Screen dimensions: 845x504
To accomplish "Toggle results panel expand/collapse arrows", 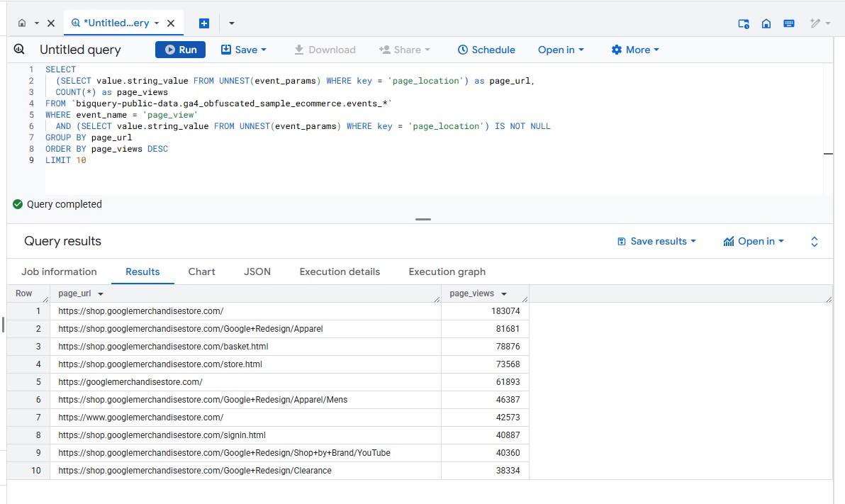I will [815, 242].
